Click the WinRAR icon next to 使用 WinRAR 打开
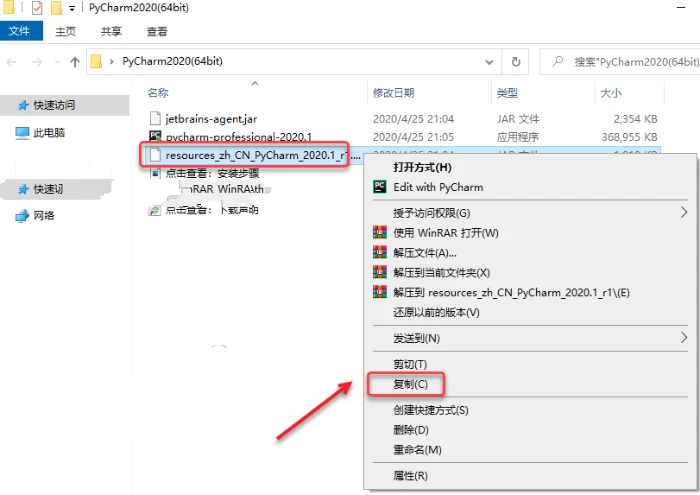This screenshot has width=700, height=495. point(379,233)
